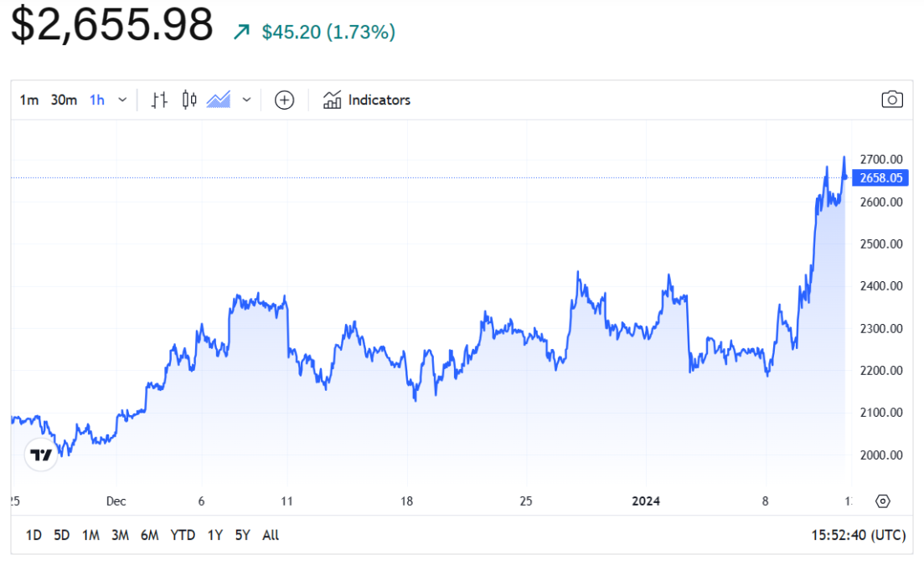
Task: Select the candlestick chart style icon
Action: click(188, 100)
